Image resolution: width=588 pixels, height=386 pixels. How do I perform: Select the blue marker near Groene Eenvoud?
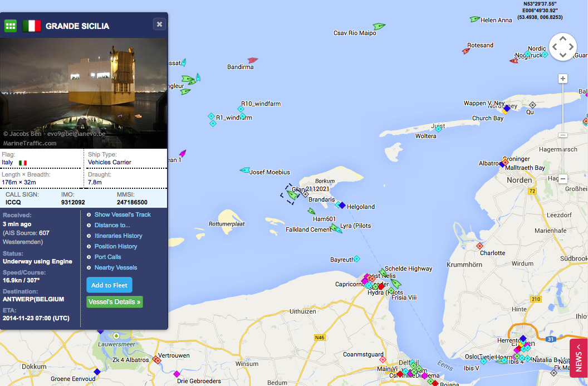click(x=97, y=372)
